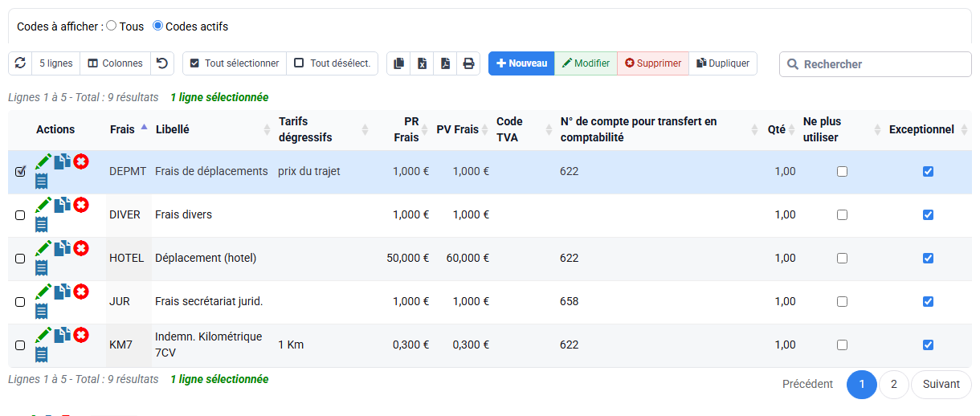Screen dimensions: 980x416
Task: Click the Modifier button
Action: [586, 63]
